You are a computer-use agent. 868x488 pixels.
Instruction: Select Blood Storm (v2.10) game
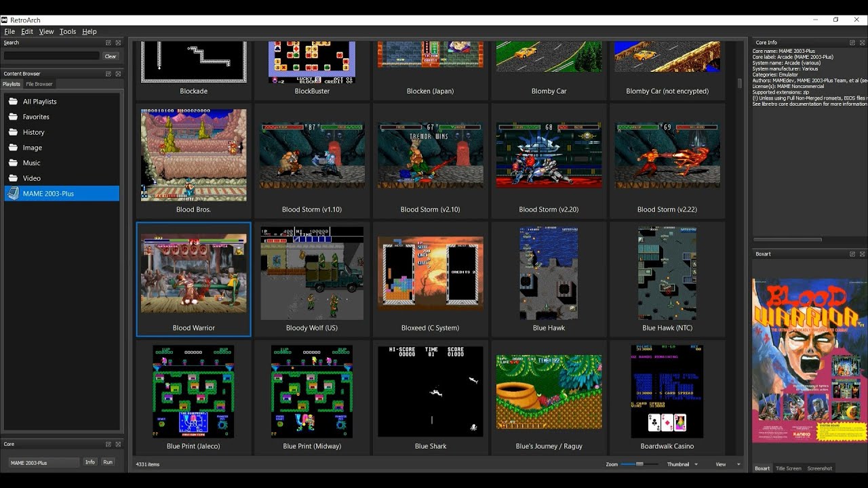click(x=431, y=161)
